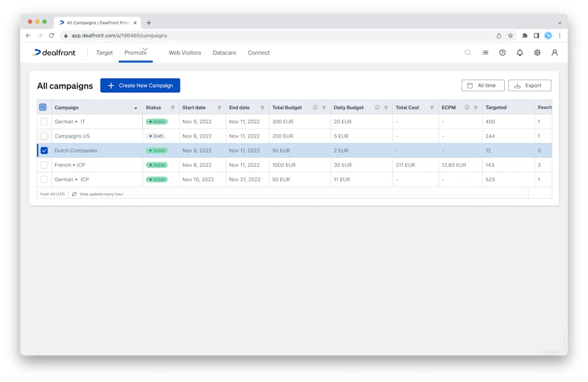
Task: Click the list view icon beside search
Action: point(485,52)
